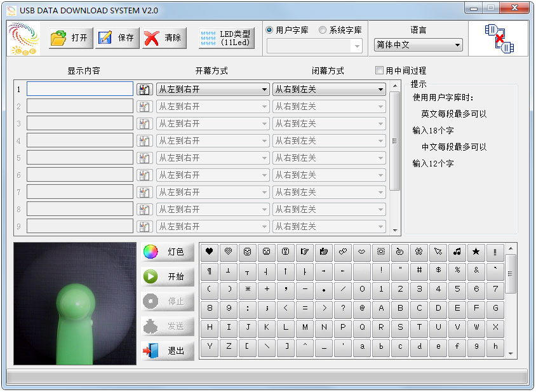Image resolution: width=536 pixels, height=392 pixels.
Task: Open row 1 开幕方式 dropdown 从左到右开
Action: pos(213,90)
